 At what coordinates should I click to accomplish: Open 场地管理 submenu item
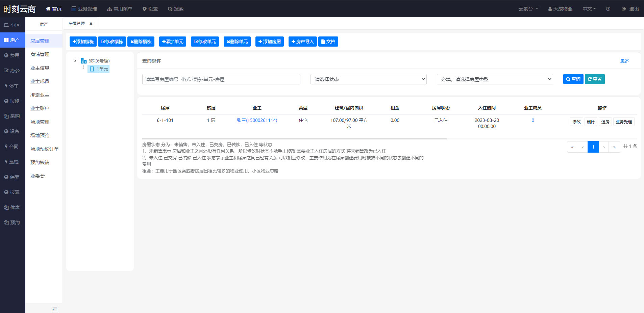click(x=44, y=122)
